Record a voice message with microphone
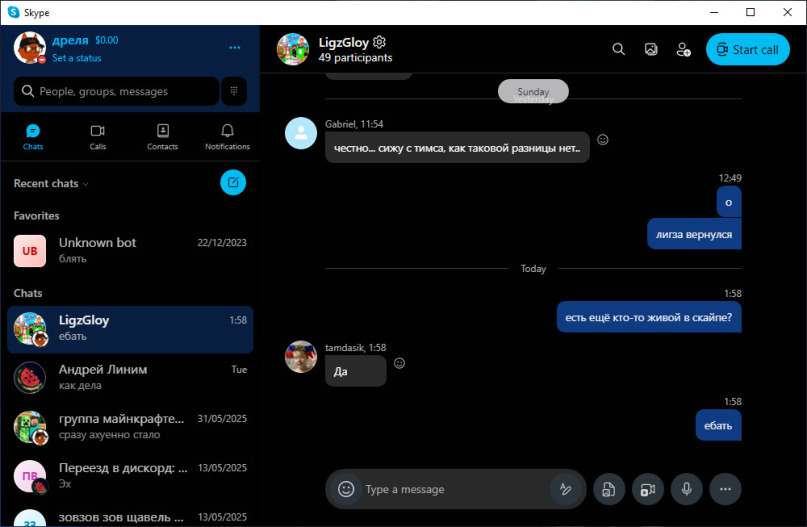Viewport: 807px width, 527px height. (687, 489)
